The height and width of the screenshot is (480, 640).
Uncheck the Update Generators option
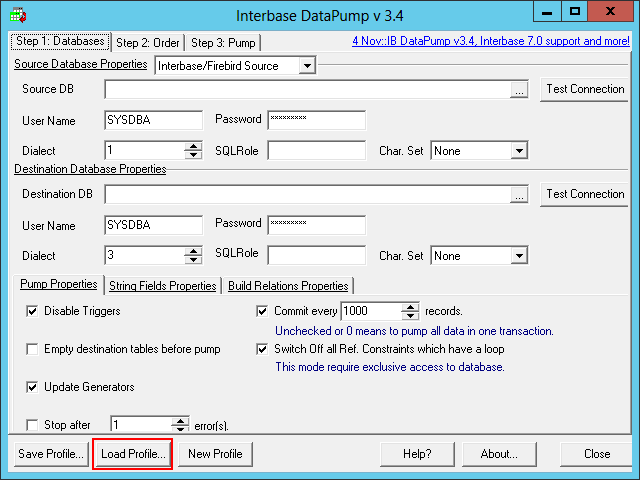pos(33,387)
